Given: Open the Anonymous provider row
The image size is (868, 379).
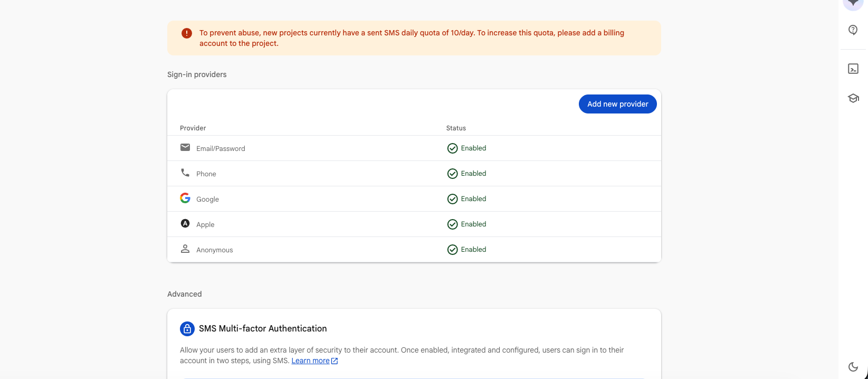Looking at the screenshot, I should [x=414, y=250].
